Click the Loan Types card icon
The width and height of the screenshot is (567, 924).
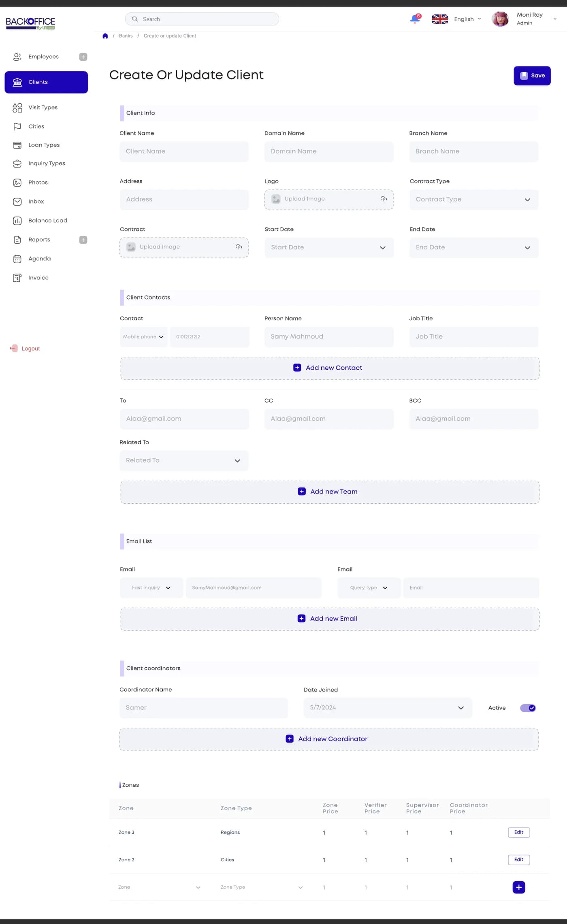click(17, 145)
